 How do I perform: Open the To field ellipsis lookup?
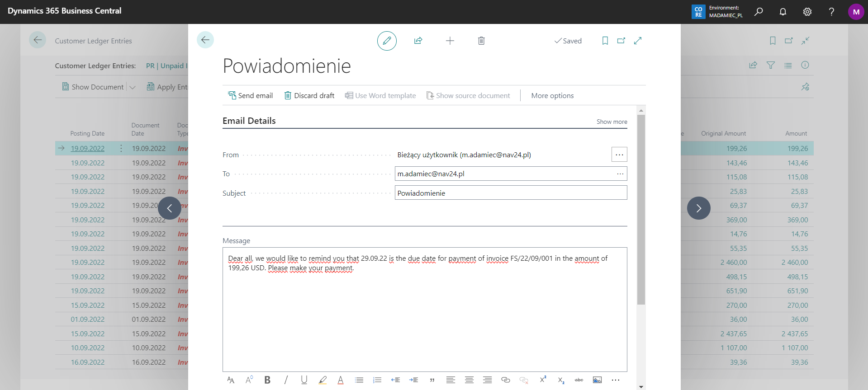[620, 174]
